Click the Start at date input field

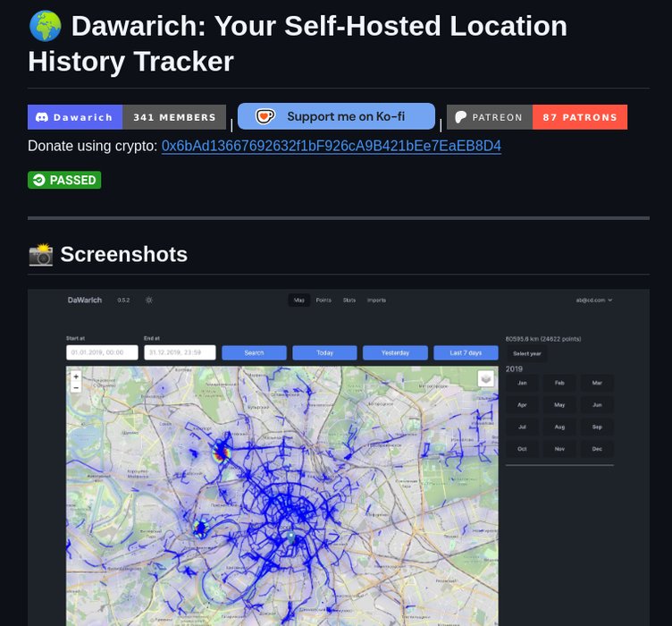(103, 352)
